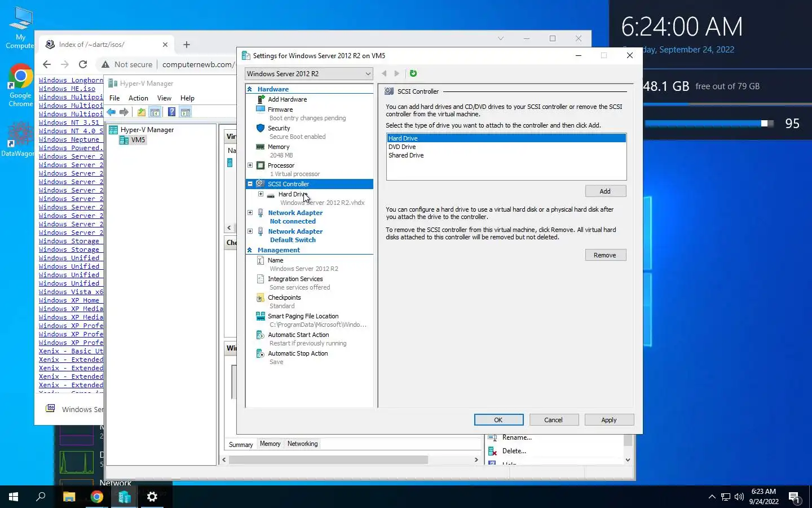Open Checkpoints settings
Viewport: 812px width, 508px height.
pyautogui.click(x=284, y=297)
